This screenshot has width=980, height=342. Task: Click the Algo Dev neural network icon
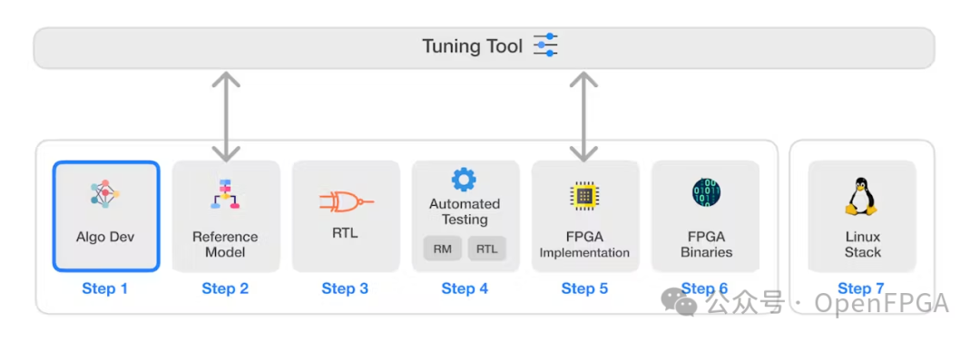click(105, 194)
